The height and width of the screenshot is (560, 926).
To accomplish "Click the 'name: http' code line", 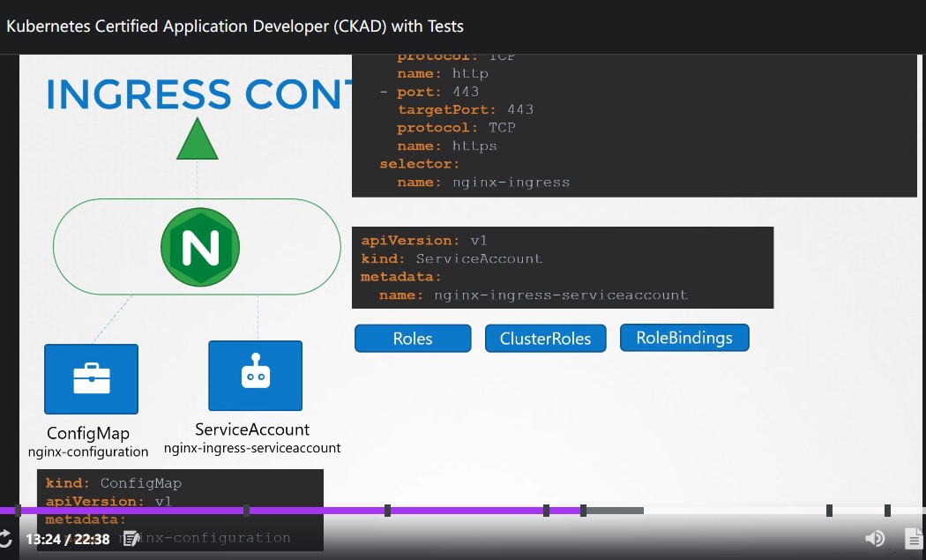I will [443, 73].
